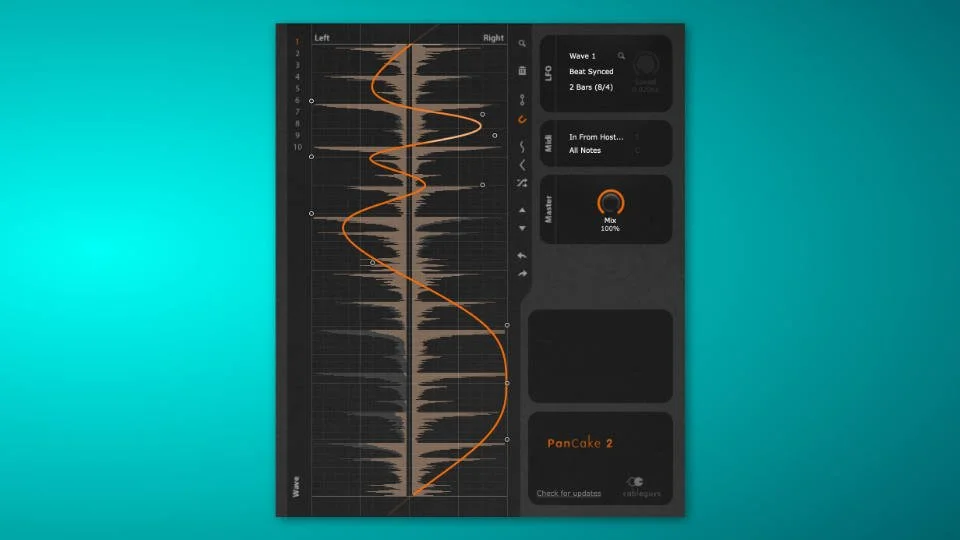Click the vertical Master section label
Screen dimensions: 960x540
pyautogui.click(x=548, y=209)
